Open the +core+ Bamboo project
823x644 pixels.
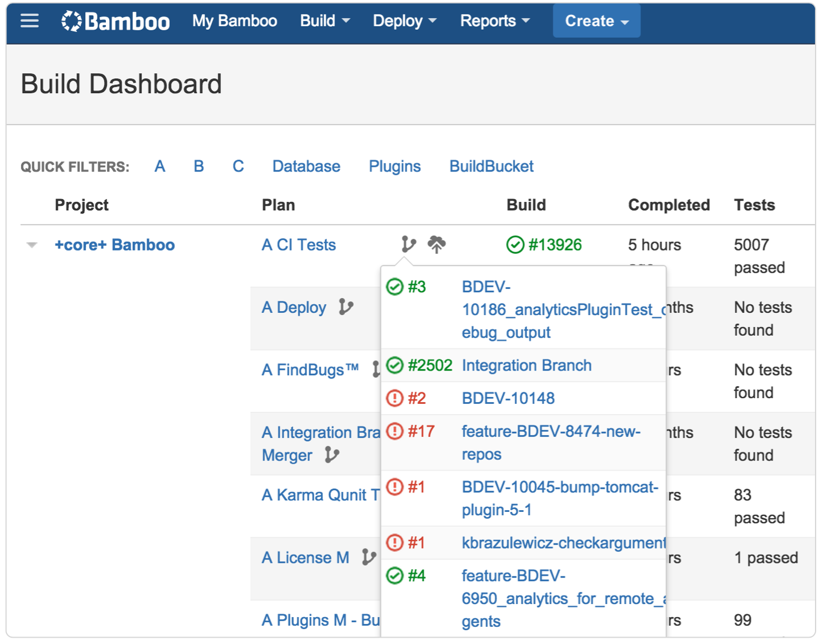point(115,245)
